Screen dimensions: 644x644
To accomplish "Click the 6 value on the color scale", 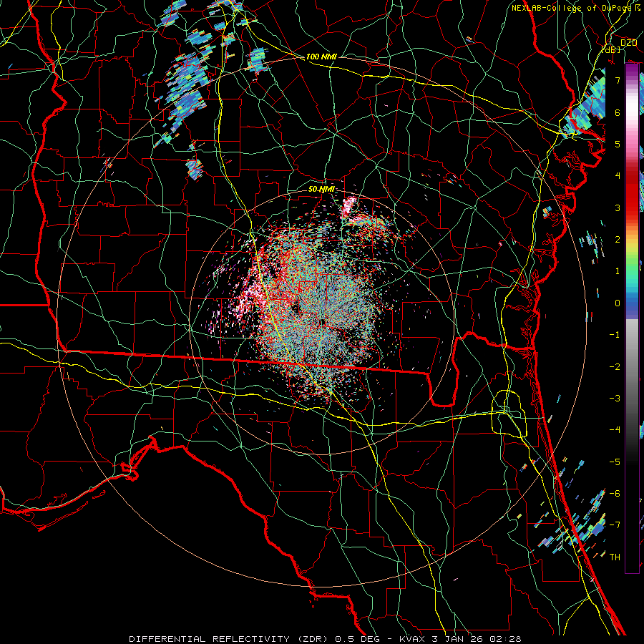I will [618, 112].
